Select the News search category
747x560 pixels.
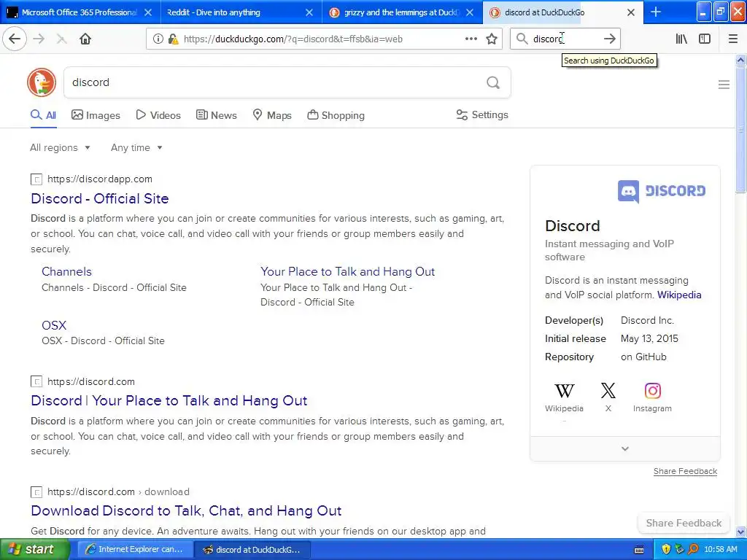(216, 115)
